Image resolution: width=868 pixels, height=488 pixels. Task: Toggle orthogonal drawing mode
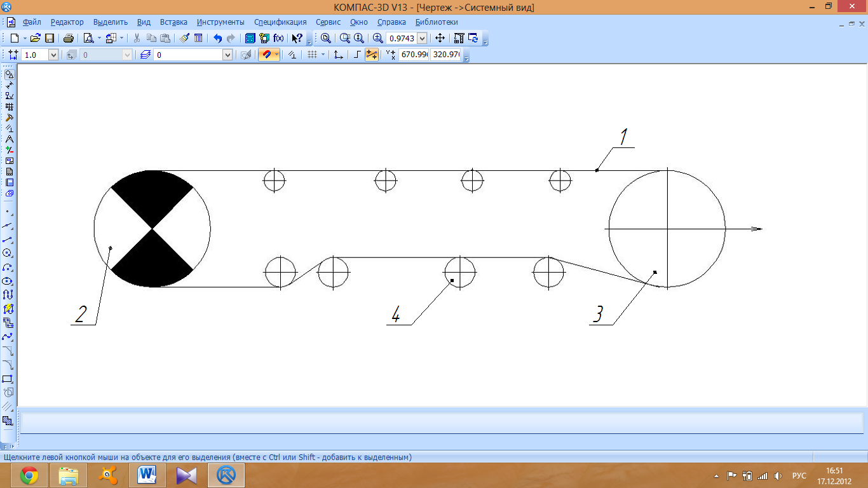pos(358,55)
